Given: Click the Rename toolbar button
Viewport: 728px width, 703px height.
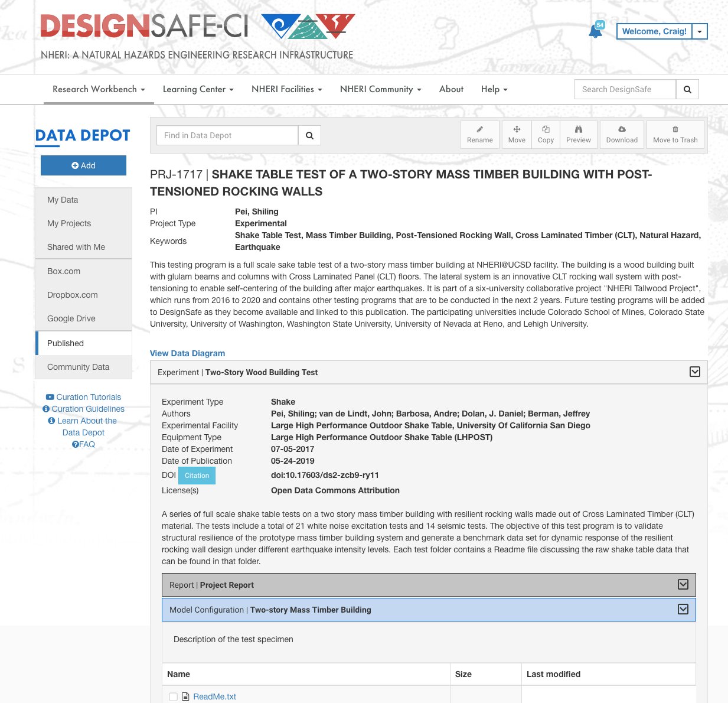Looking at the screenshot, I should click(x=480, y=135).
